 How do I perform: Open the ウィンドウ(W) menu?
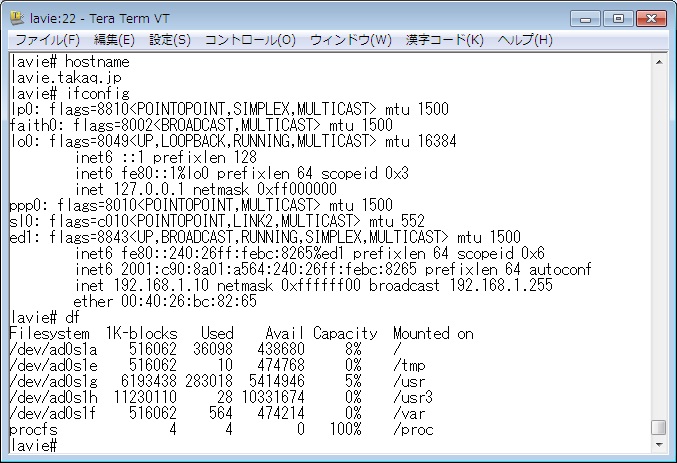tap(351, 40)
